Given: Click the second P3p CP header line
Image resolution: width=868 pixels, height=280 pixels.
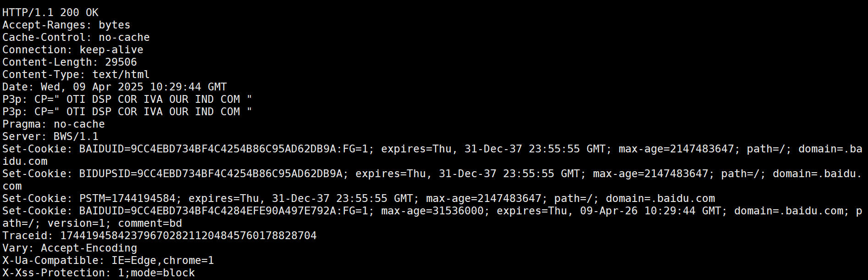Looking at the screenshot, I should click(x=127, y=112).
